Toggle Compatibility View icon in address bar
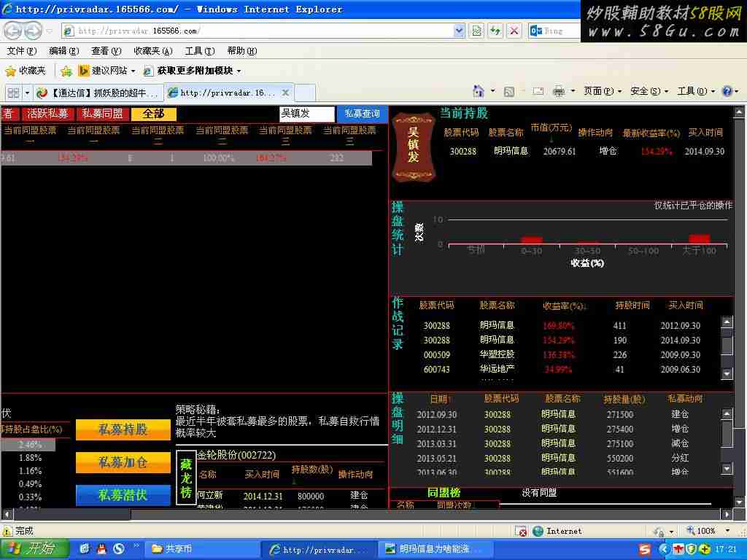 [x=476, y=31]
